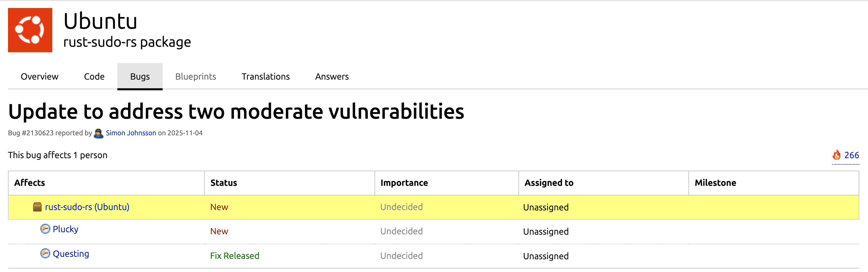Click the greyed-out Blueprints tab
The height and width of the screenshot is (272, 868).
196,76
